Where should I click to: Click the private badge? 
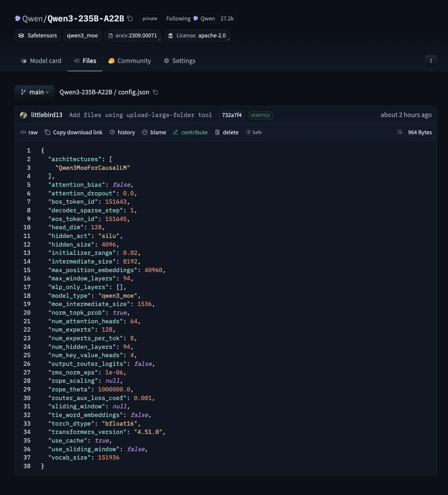coord(150,19)
